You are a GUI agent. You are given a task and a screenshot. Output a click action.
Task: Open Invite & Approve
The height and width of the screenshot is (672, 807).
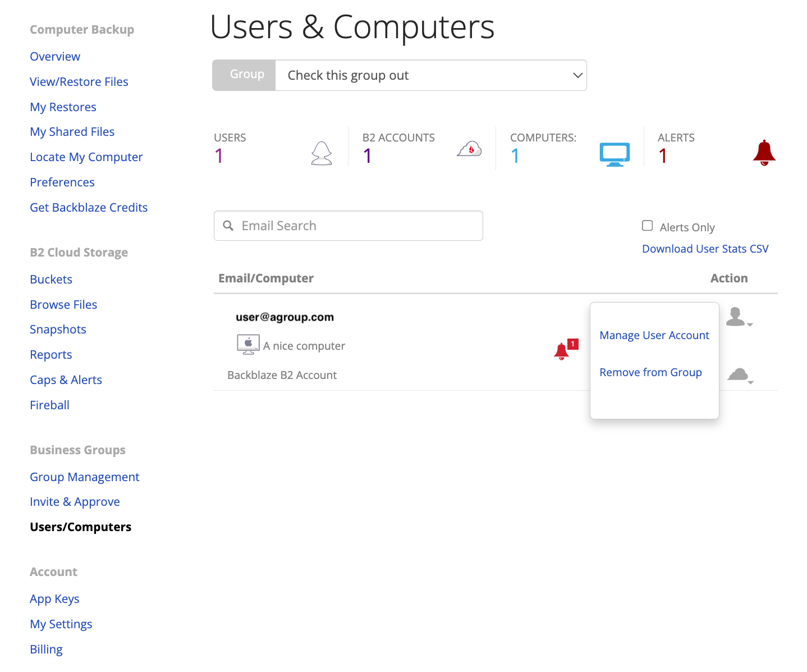(x=75, y=502)
